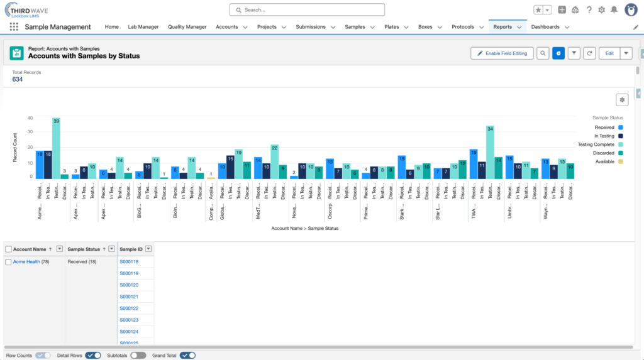Screen dimensions: 644x360
Task: Click the horizontal scrollbar below the table
Action: tap(318, 347)
